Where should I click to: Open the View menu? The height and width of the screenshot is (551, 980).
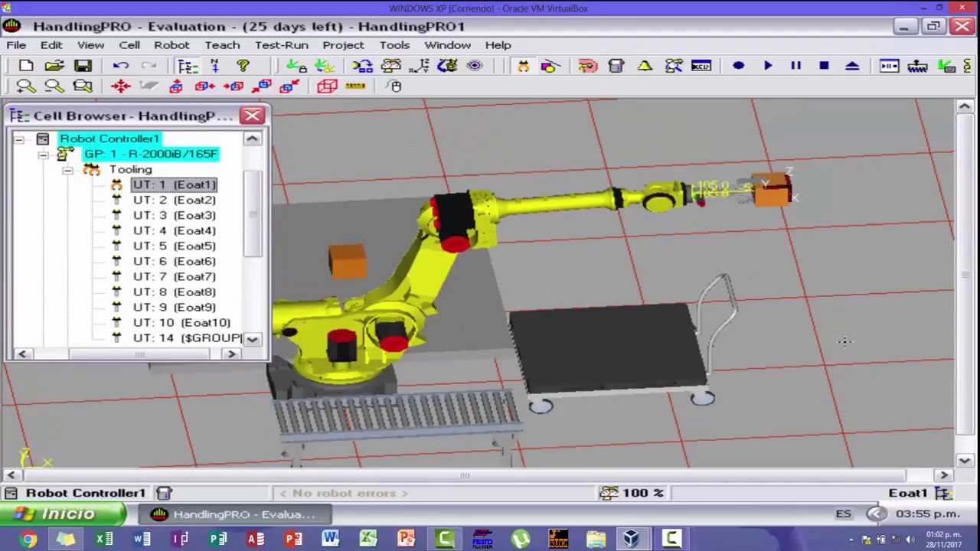pos(90,45)
